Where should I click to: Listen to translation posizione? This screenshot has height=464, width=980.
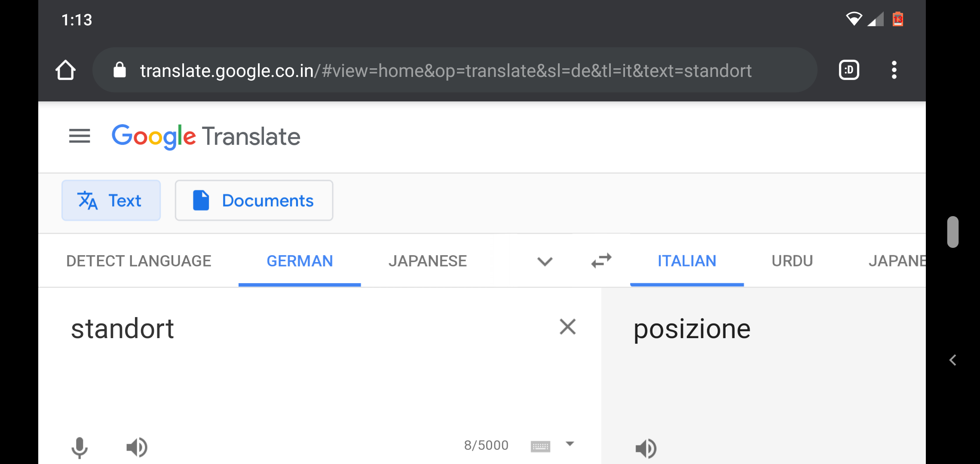[646, 449]
